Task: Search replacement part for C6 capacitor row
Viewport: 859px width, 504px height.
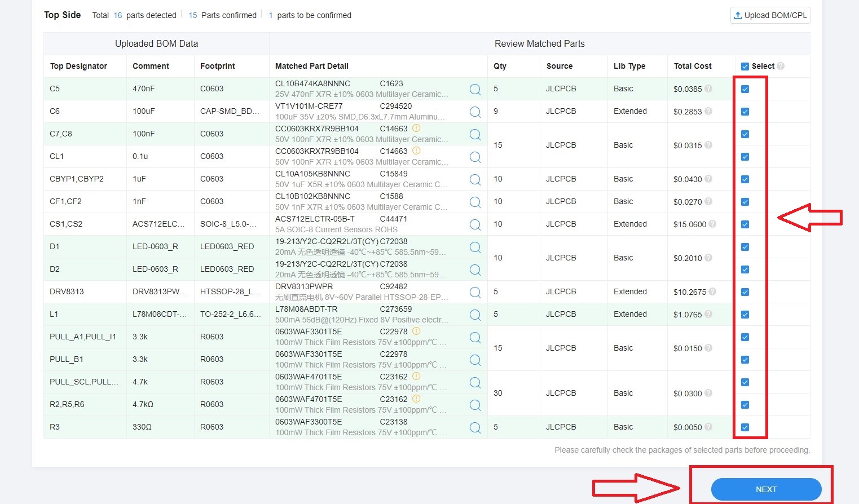Action: click(x=475, y=112)
